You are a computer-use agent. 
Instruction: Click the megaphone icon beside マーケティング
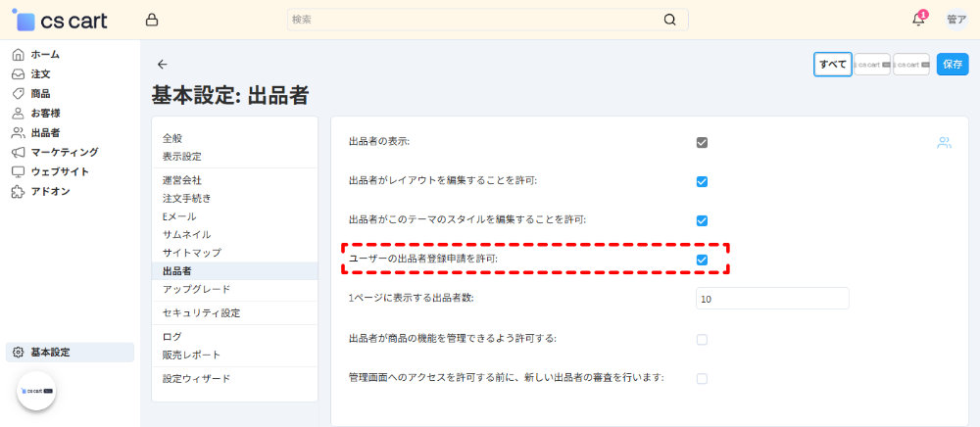(x=18, y=153)
